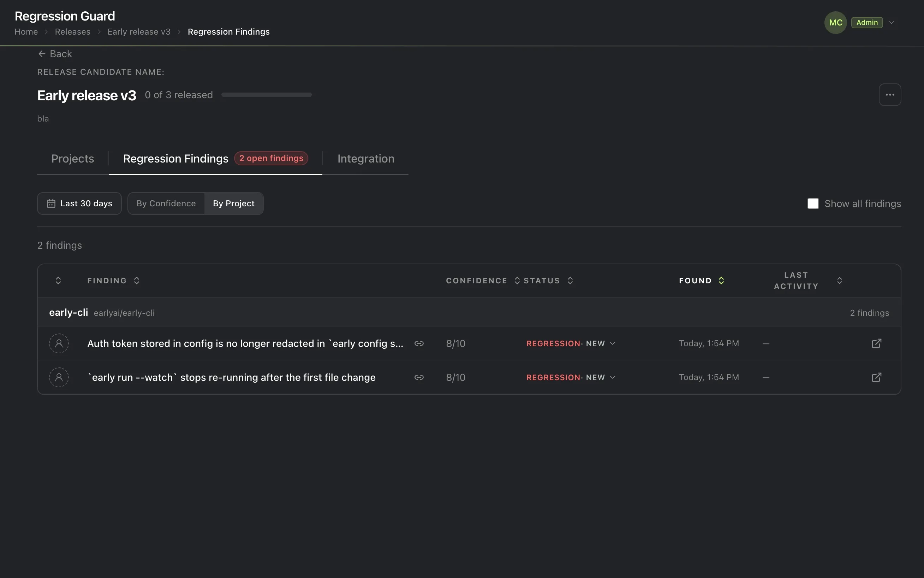The image size is (924, 578).
Task: Open status dropdown on Auth token row
Action: click(x=571, y=343)
